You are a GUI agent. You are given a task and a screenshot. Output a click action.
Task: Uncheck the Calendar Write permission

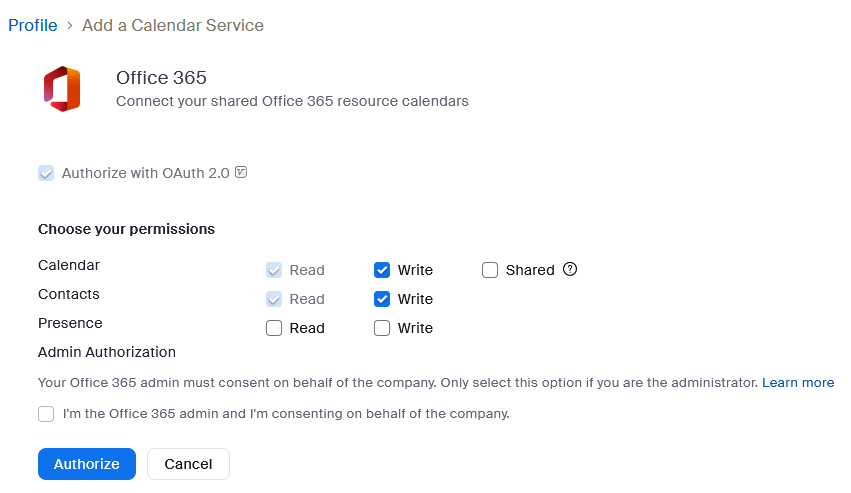[x=382, y=270]
